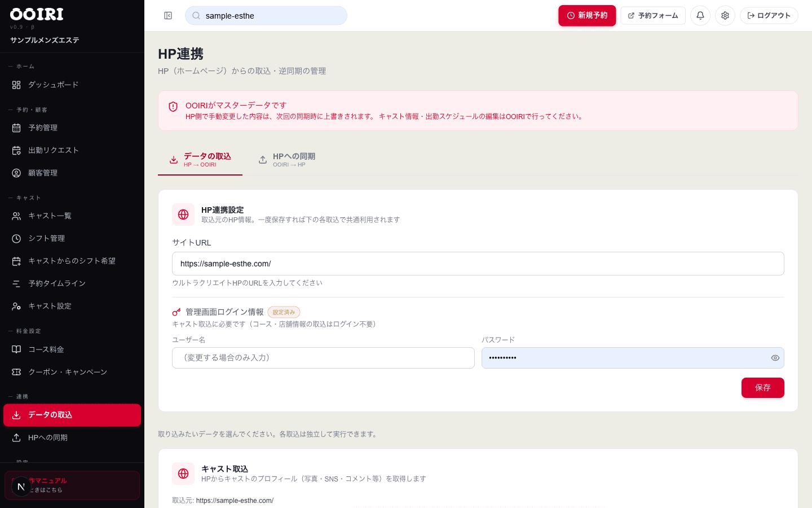Open キャストからのシフト希望
The image size is (812, 508).
click(x=72, y=261)
